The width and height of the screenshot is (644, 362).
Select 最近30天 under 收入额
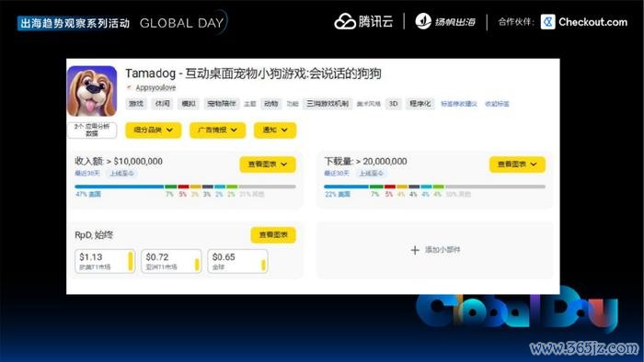click(87, 174)
